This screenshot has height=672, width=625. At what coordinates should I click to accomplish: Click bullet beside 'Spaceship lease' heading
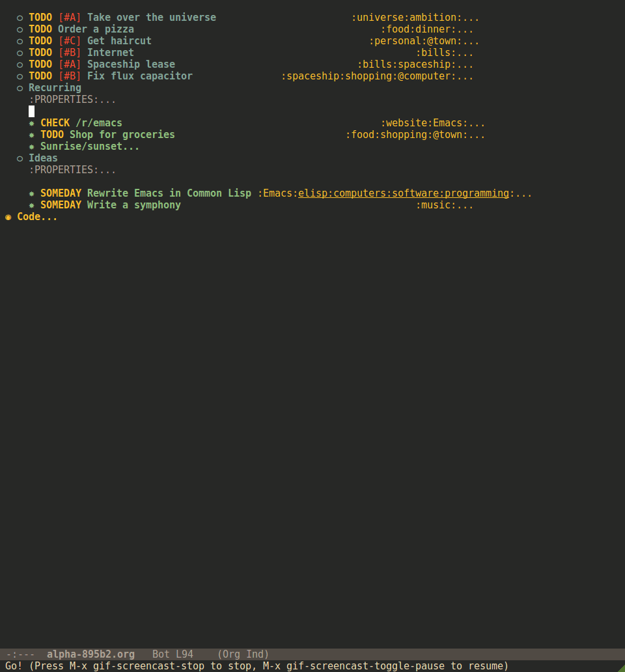(x=20, y=64)
